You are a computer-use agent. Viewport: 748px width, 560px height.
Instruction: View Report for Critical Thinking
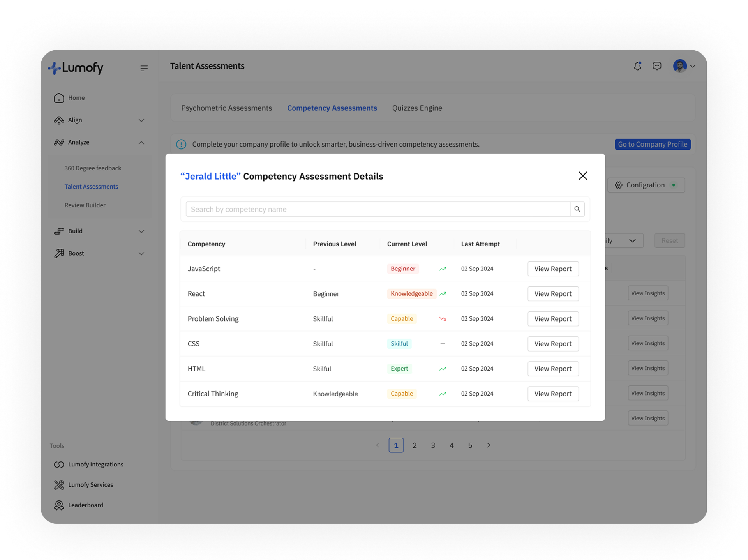(553, 394)
